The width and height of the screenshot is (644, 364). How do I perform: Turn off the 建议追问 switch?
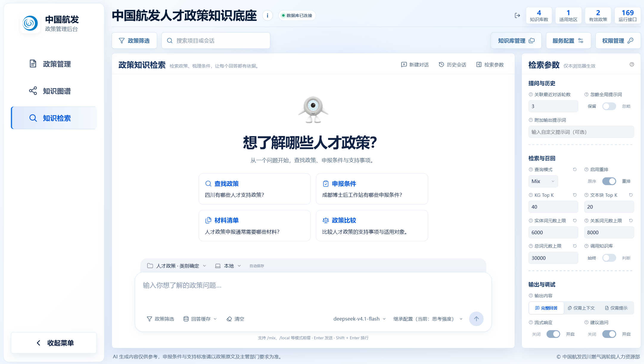609,334
